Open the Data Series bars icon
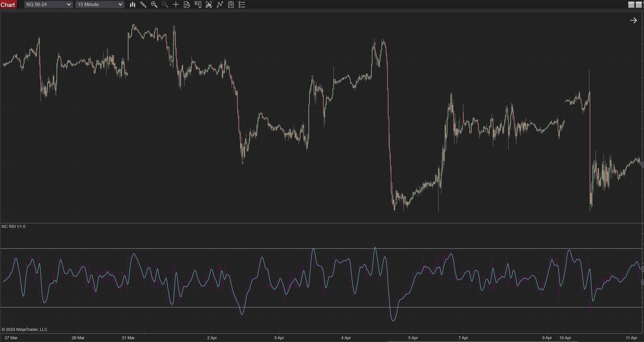Image resolution: width=644 pixels, height=342 pixels. tap(209, 5)
